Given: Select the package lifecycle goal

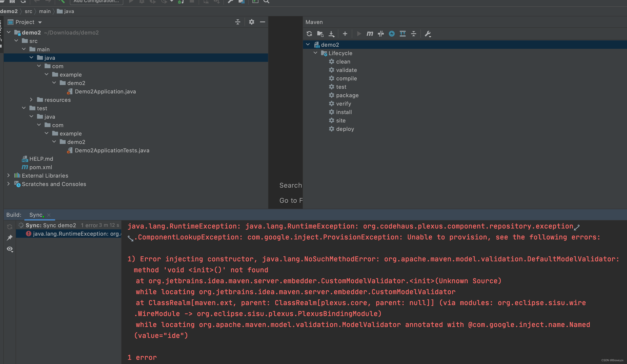Looking at the screenshot, I should [x=347, y=95].
